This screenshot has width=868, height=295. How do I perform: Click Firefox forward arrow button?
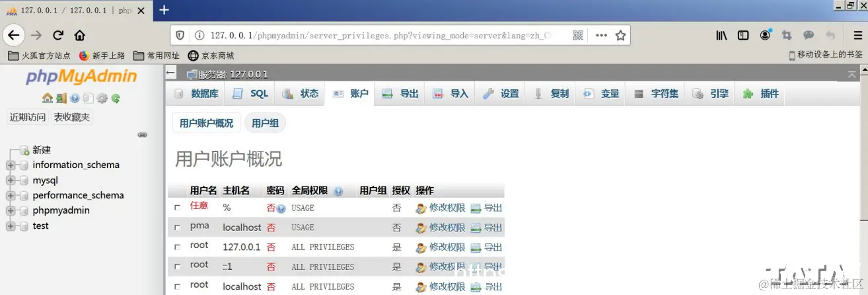[x=36, y=35]
